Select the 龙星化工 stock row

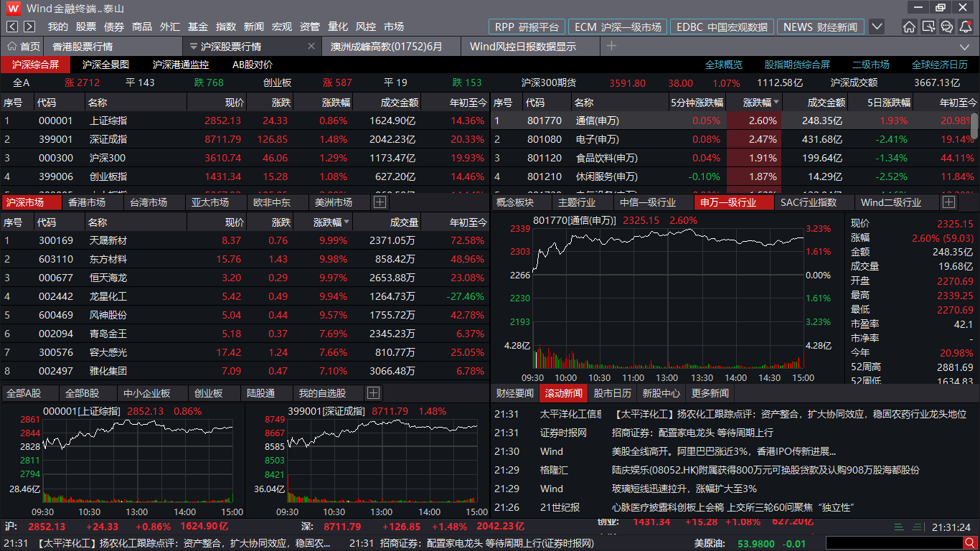pos(245,296)
